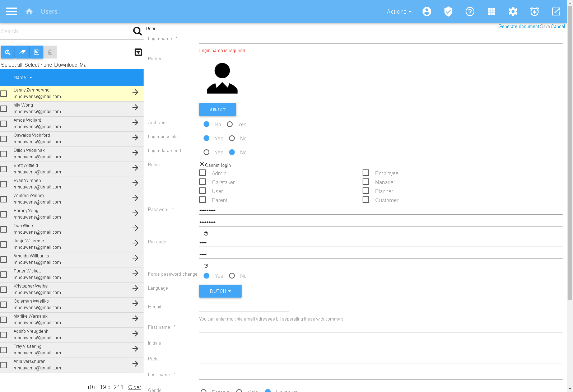Image resolution: width=573 pixels, height=392 pixels.
Task: Set Archived to Yes
Action: coord(230,124)
